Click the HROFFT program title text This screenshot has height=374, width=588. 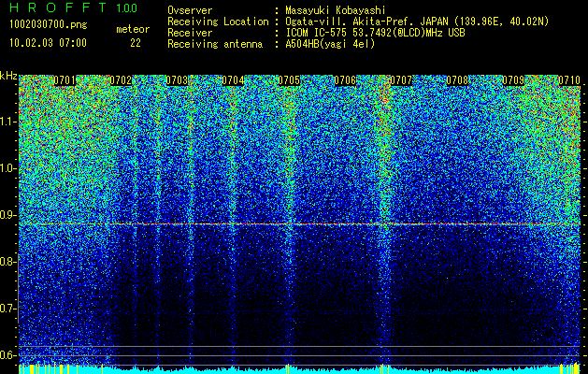(x=58, y=7)
